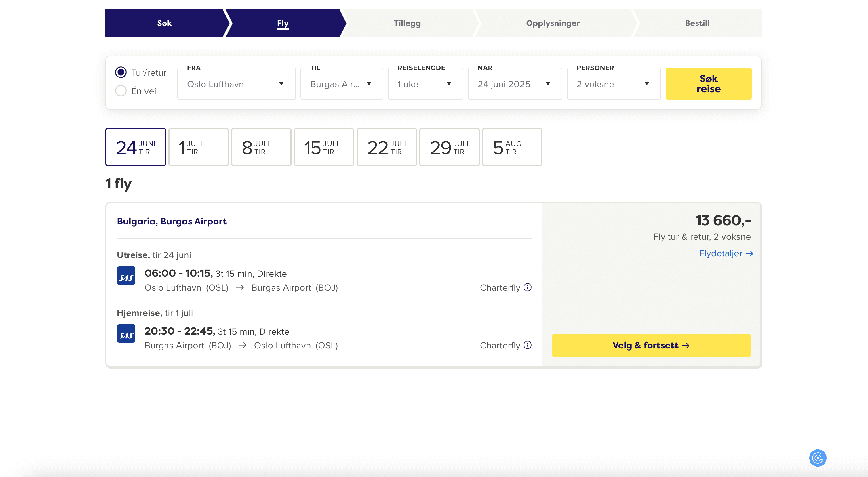Open the FRA Oslo Lufthavn dropdown

[236, 84]
